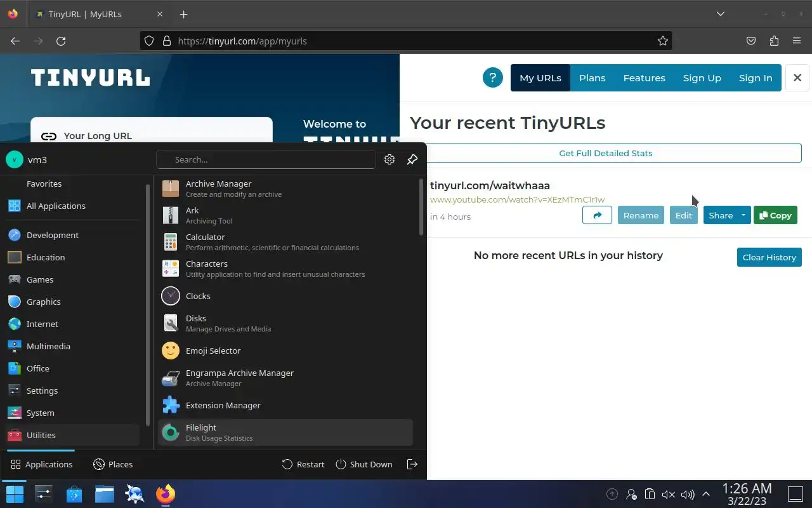Open the Characters utility
Screen dimensions: 812x508
[285, 269]
